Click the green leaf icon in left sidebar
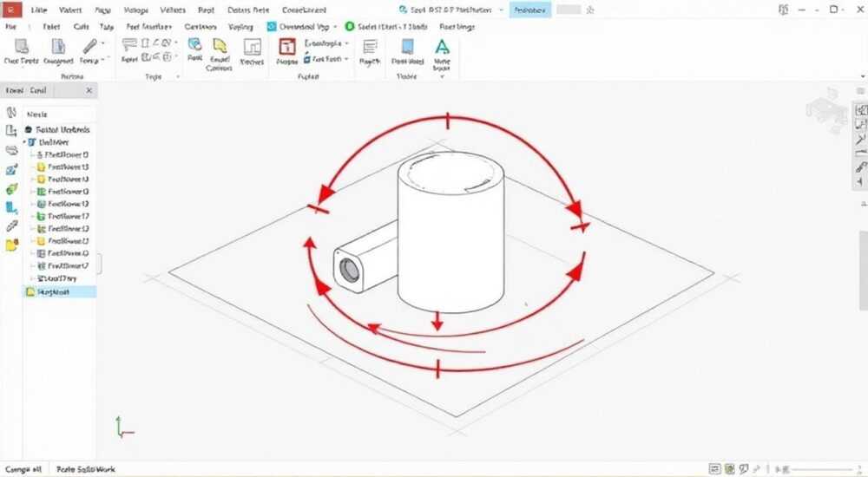Screen dimensions: 868x477 pyautogui.click(x=11, y=189)
